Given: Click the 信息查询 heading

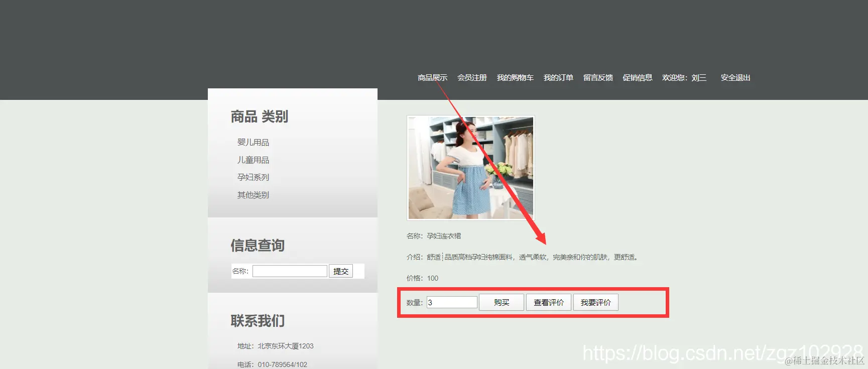Looking at the screenshot, I should pyautogui.click(x=258, y=245).
